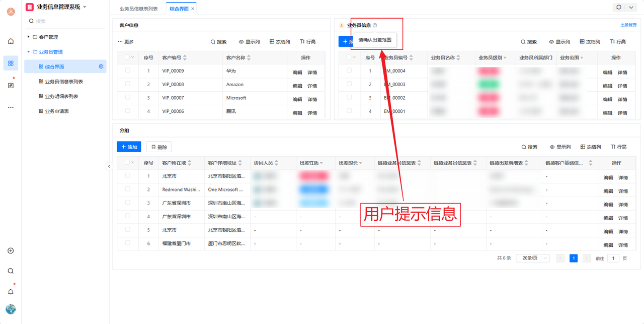
Task: Click the home icon in left sidebar
Action: coord(11,41)
